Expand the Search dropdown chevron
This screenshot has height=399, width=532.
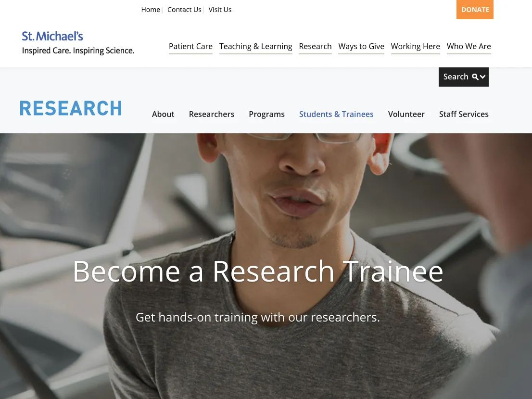[x=482, y=77]
